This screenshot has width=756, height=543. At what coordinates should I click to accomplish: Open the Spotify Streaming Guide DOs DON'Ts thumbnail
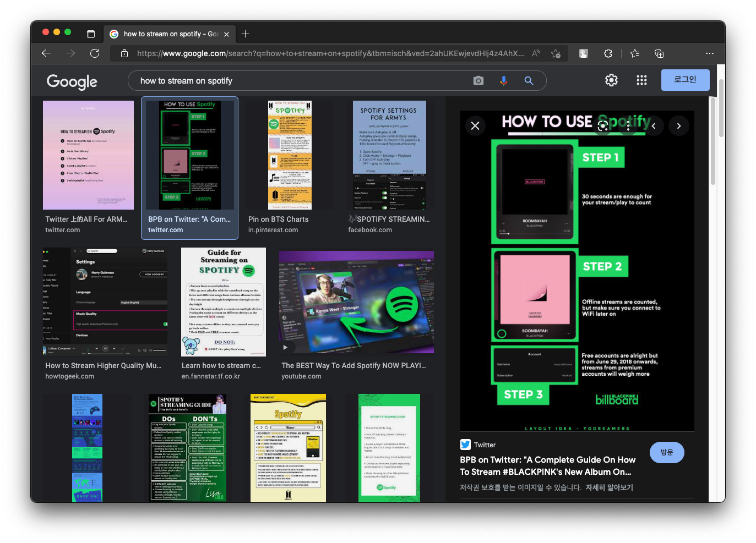tap(188, 448)
